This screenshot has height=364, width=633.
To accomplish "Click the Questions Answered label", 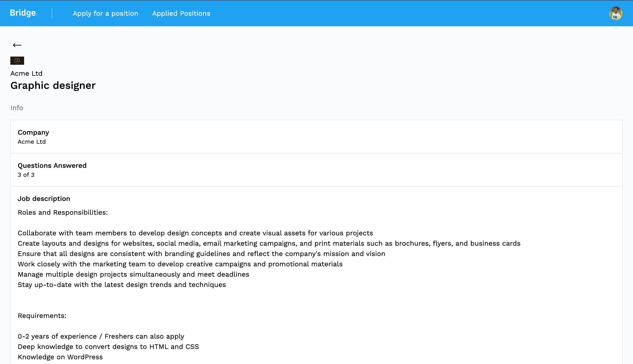I will pos(52,165).
